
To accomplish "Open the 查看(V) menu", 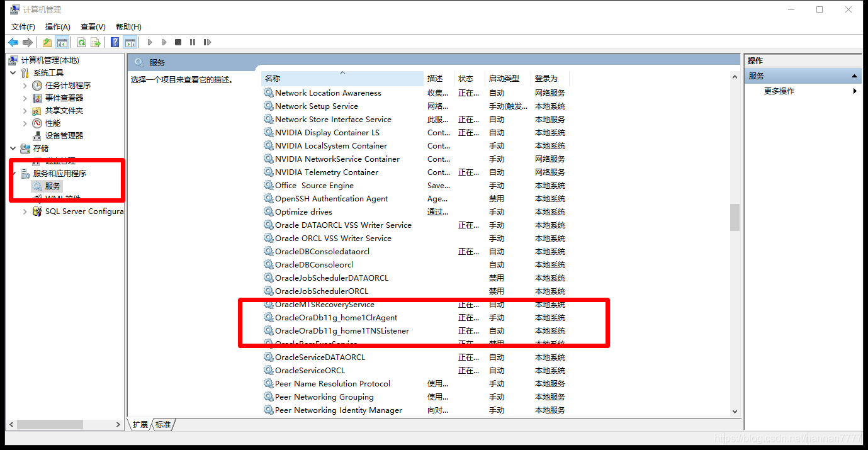I will 93,26.
